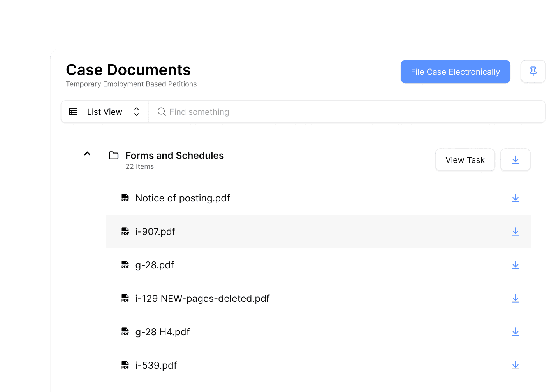The width and height of the screenshot is (556, 392).
Task: Select the g-28.pdf file name
Action: pos(155,265)
